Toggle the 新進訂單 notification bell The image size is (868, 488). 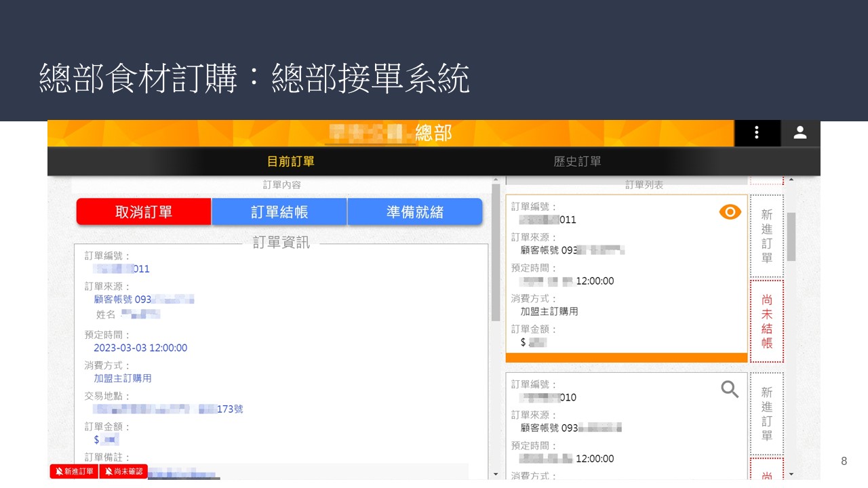coord(75,472)
